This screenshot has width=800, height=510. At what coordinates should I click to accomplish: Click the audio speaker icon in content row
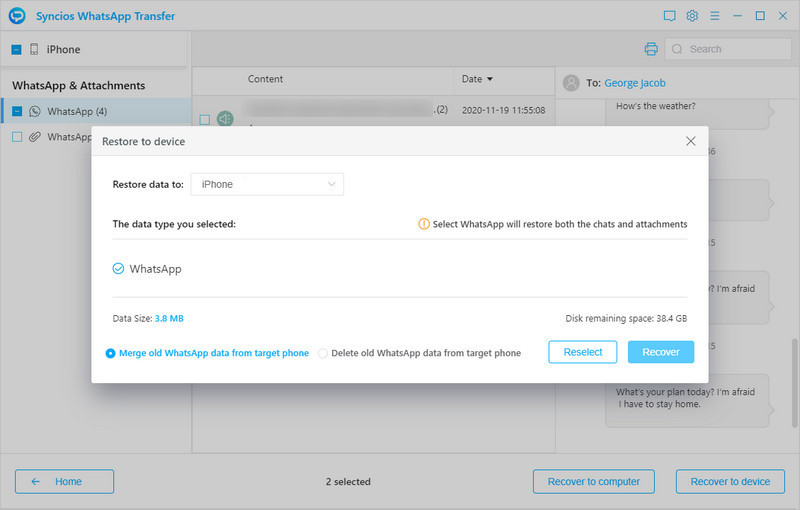225,119
